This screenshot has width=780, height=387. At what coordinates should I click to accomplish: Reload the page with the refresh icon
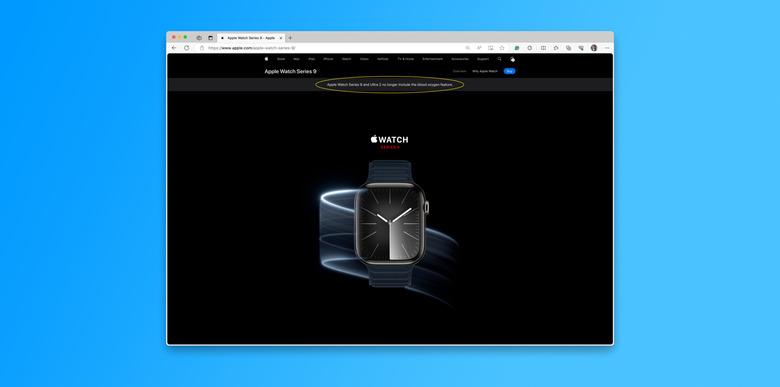[x=187, y=48]
